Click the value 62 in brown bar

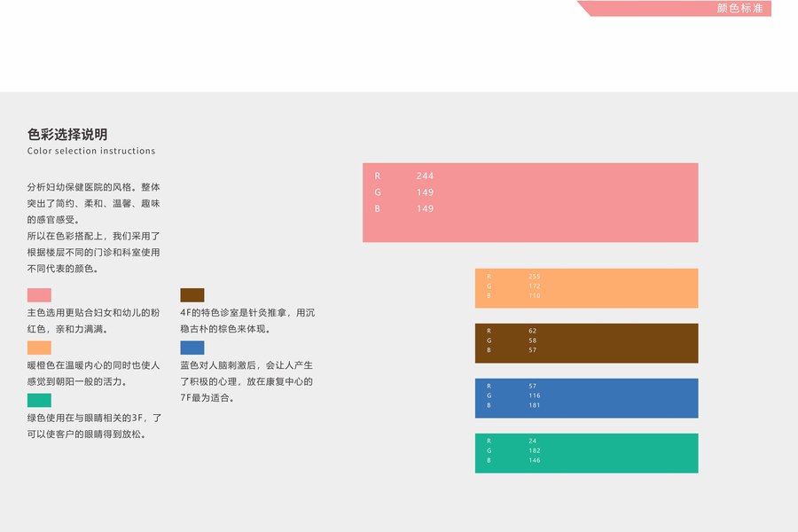point(532,331)
